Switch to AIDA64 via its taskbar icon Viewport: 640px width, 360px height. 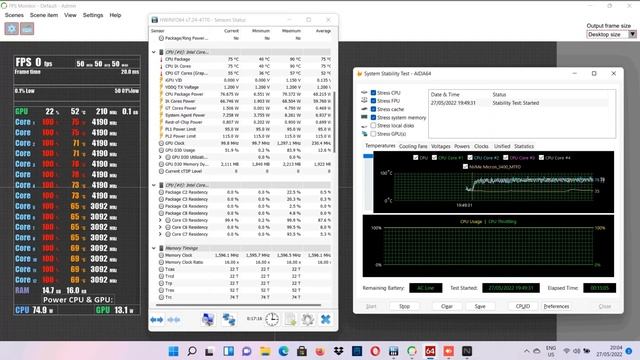tap(430, 351)
